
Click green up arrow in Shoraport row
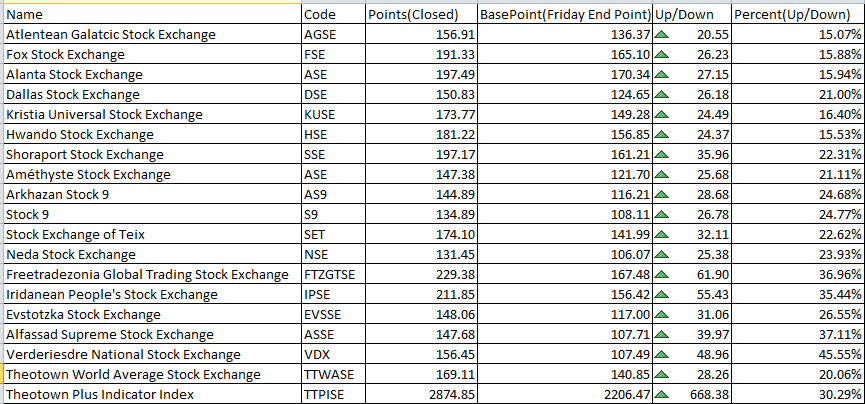(662, 155)
